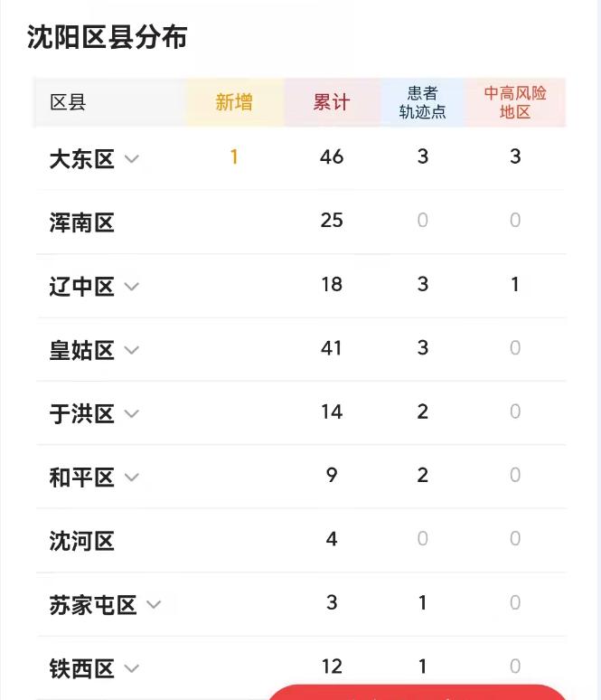Screen dimensions: 601x700
Task: Expand the 苏家屯区 row chevron
Action: pos(154,604)
